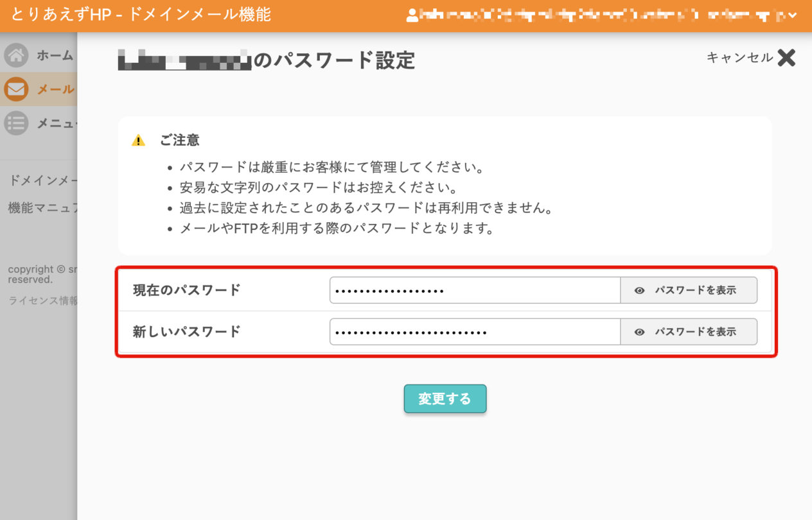Go to ホーム in the sidebar

(54, 56)
